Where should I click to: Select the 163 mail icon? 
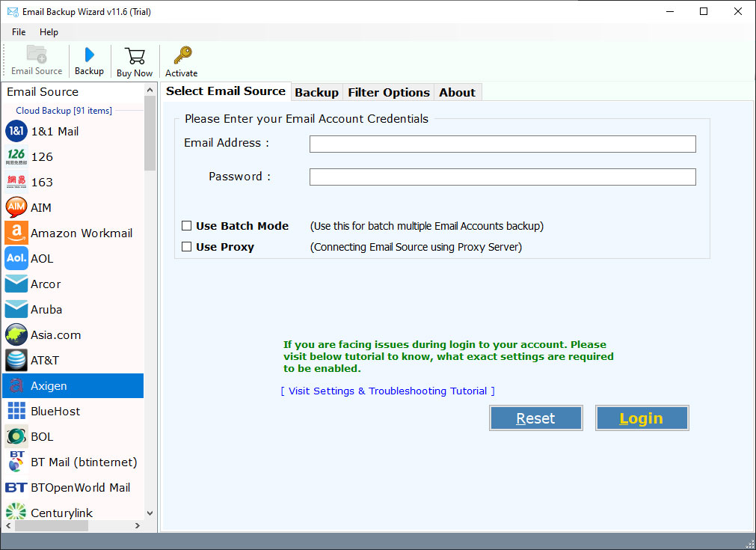click(x=16, y=182)
